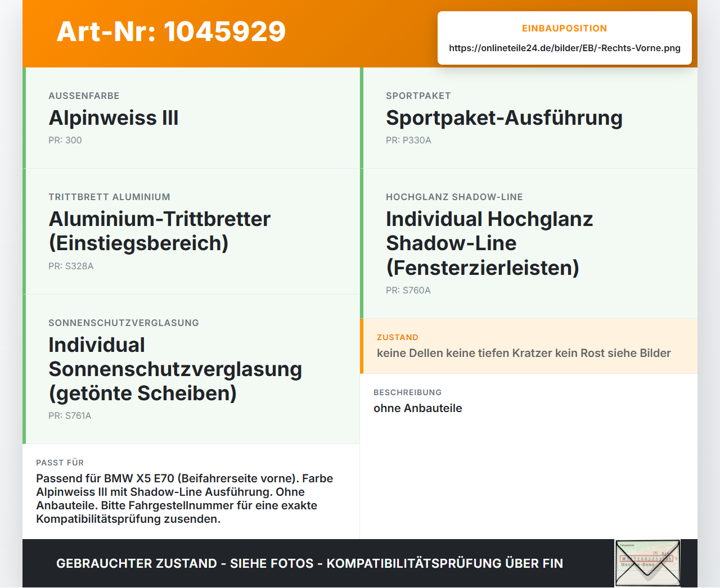Image resolution: width=720 pixels, height=588 pixels.
Task: Click the 'SPORTPAKET' label
Action: (x=418, y=96)
